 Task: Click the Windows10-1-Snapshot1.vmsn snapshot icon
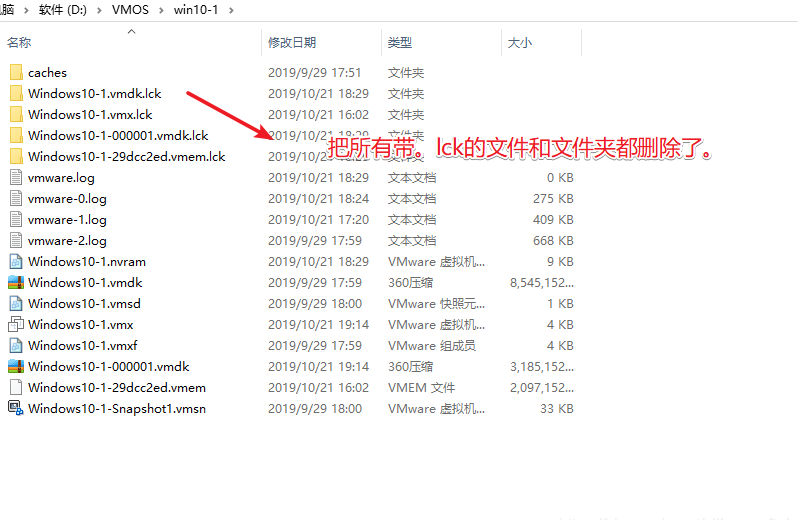(x=16, y=408)
